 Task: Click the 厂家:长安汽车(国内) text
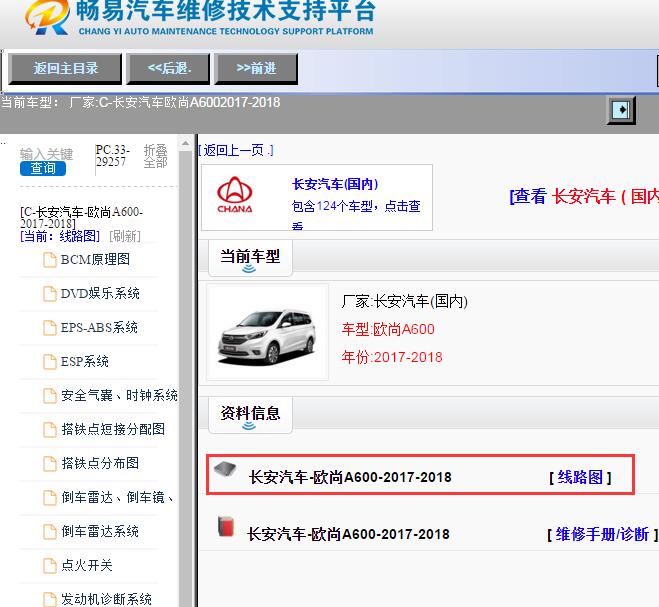pos(404,301)
